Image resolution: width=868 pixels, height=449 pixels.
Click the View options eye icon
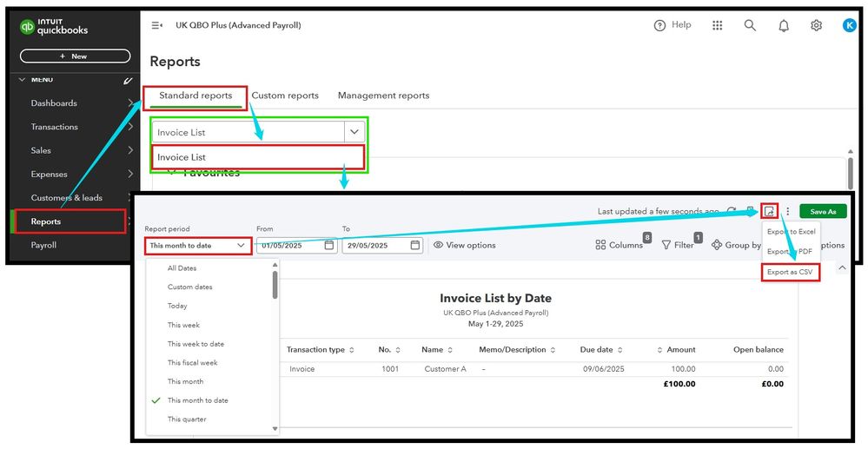pyautogui.click(x=439, y=245)
